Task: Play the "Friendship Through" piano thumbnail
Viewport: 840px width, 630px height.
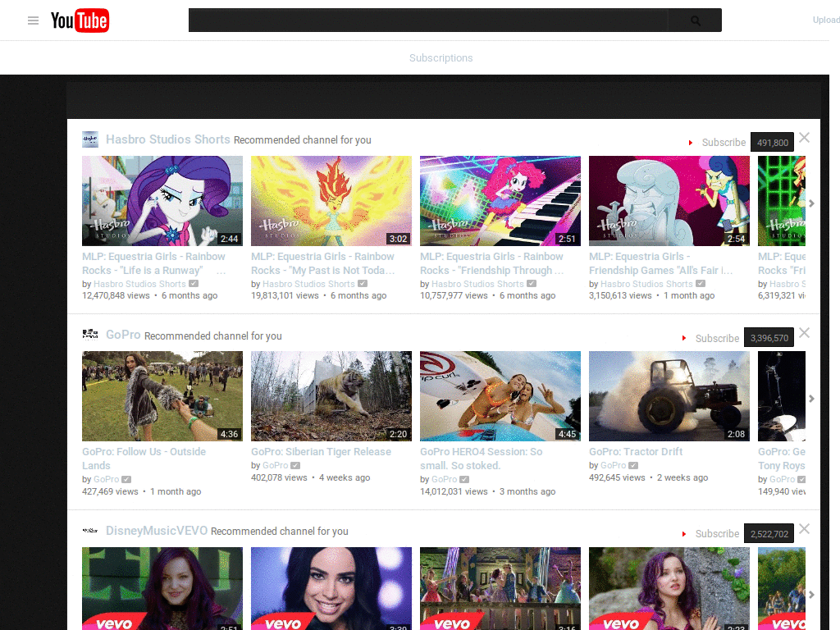Action: click(x=500, y=201)
